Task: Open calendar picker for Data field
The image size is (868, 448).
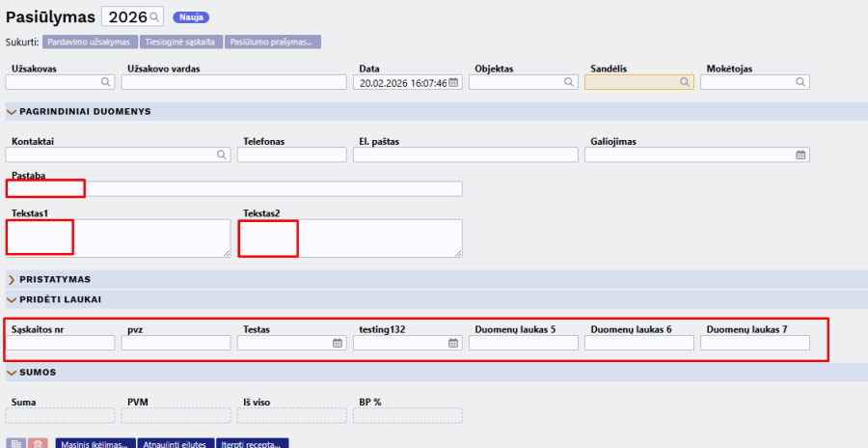Action: click(454, 83)
